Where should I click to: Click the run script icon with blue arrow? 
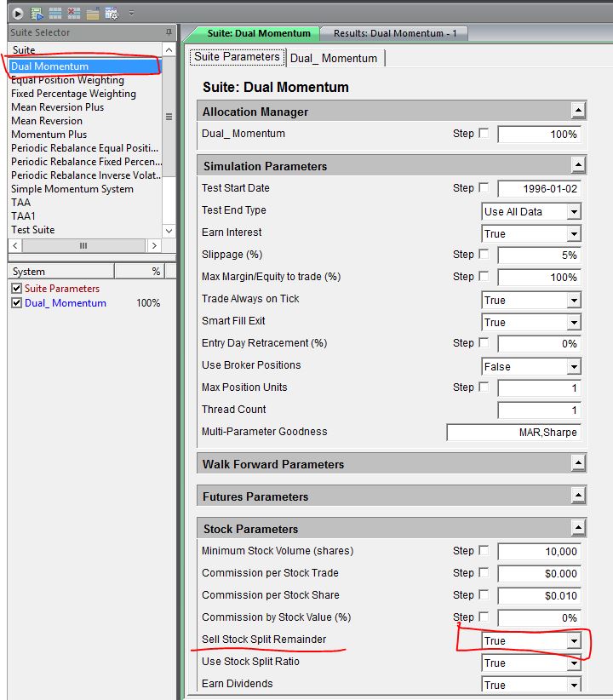[x=37, y=14]
